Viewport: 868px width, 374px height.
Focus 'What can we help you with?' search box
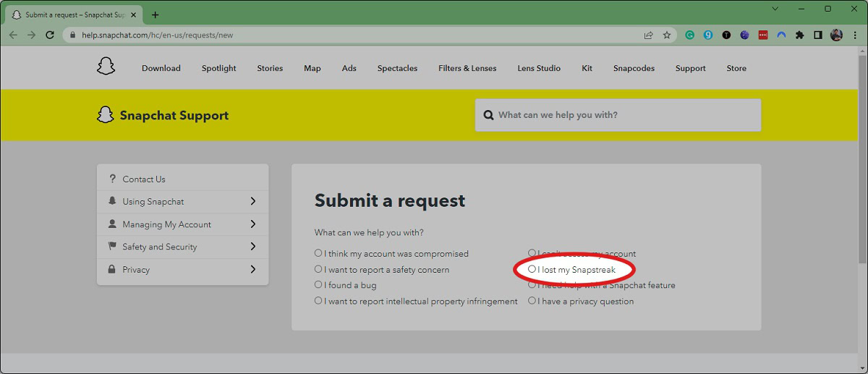(x=618, y=115)
